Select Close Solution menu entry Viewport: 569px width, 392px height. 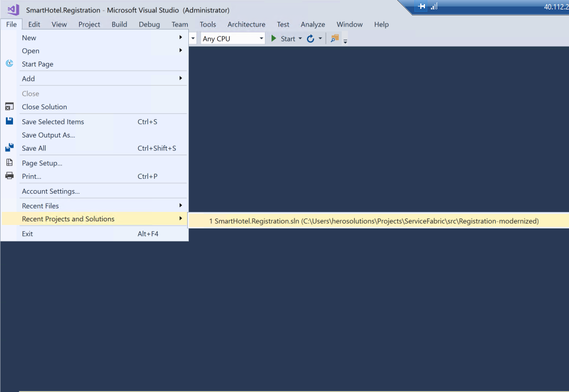(x=94, y=107)
